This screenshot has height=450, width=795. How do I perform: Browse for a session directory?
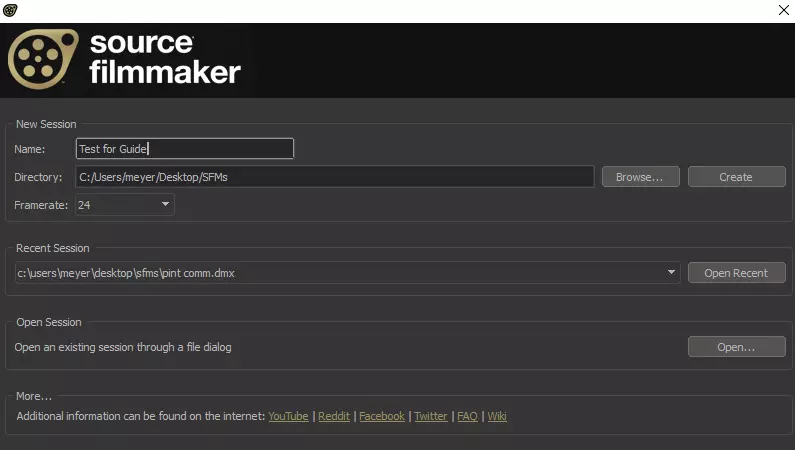click(x=640, y=177)
